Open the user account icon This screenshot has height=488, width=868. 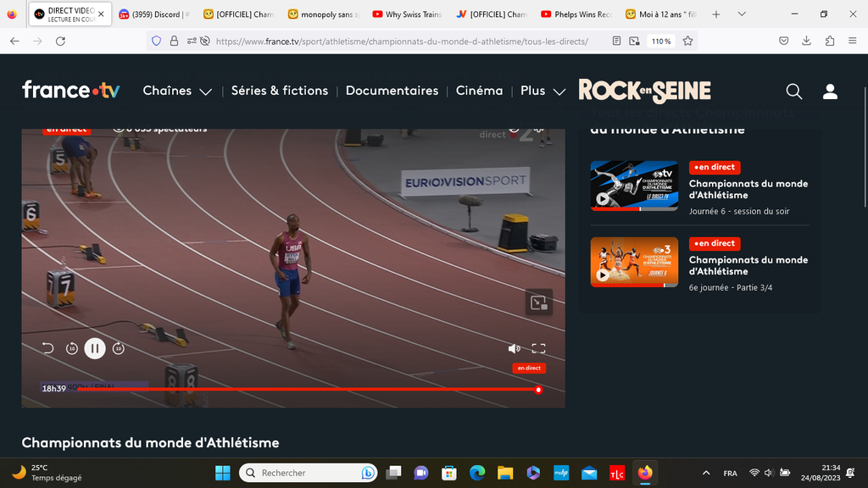coord(830,91)
